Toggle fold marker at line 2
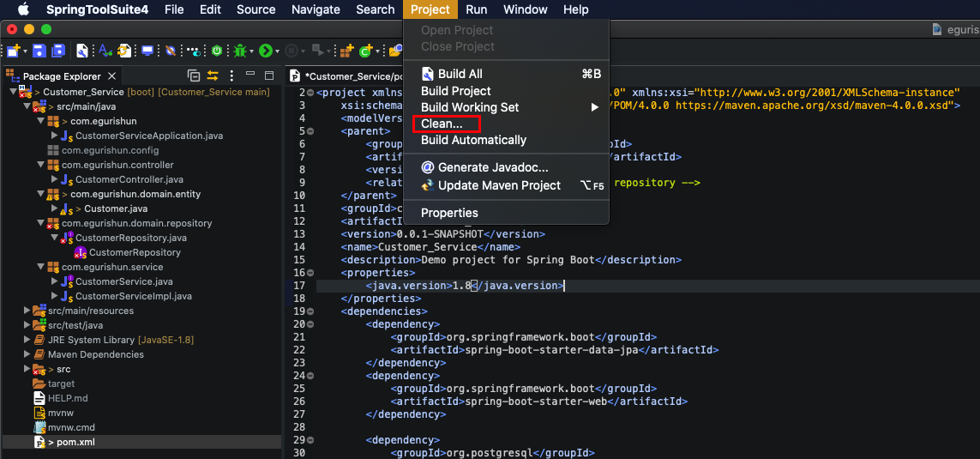 tap(310, 94)
